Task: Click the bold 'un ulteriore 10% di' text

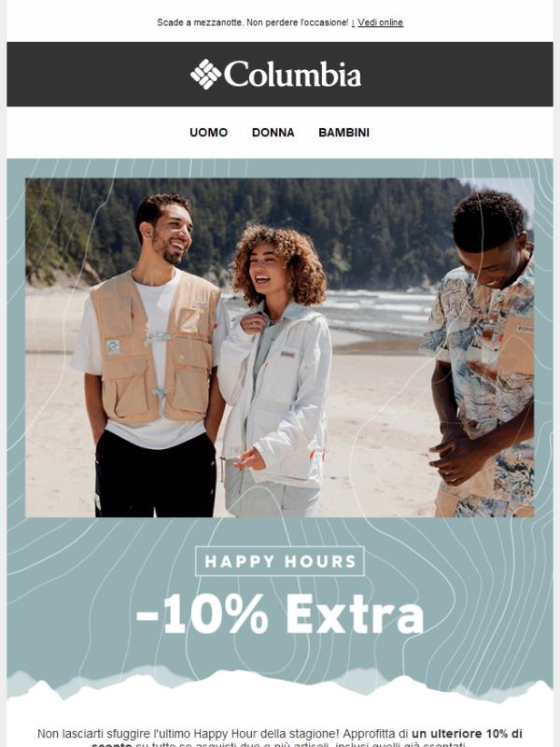Action: pyautogui.click(x=467, y=733)
